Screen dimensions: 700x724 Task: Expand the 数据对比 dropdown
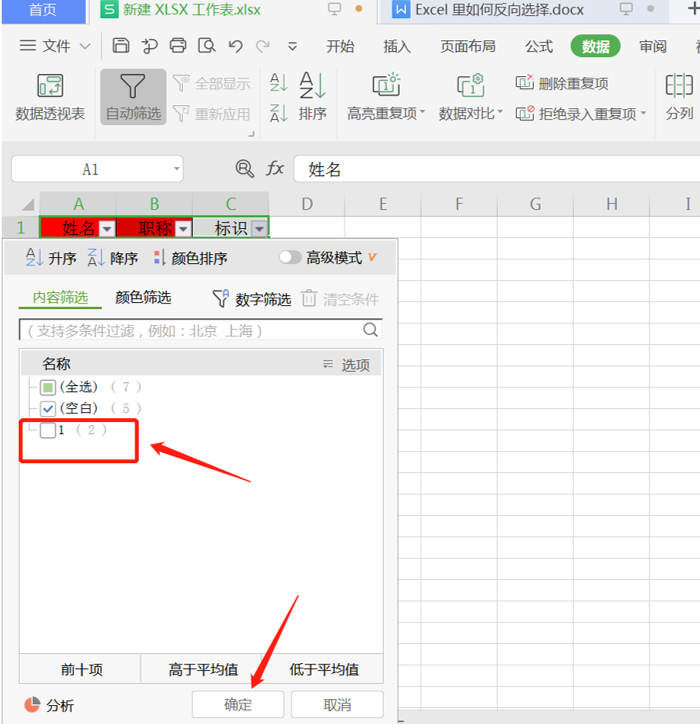500,112
